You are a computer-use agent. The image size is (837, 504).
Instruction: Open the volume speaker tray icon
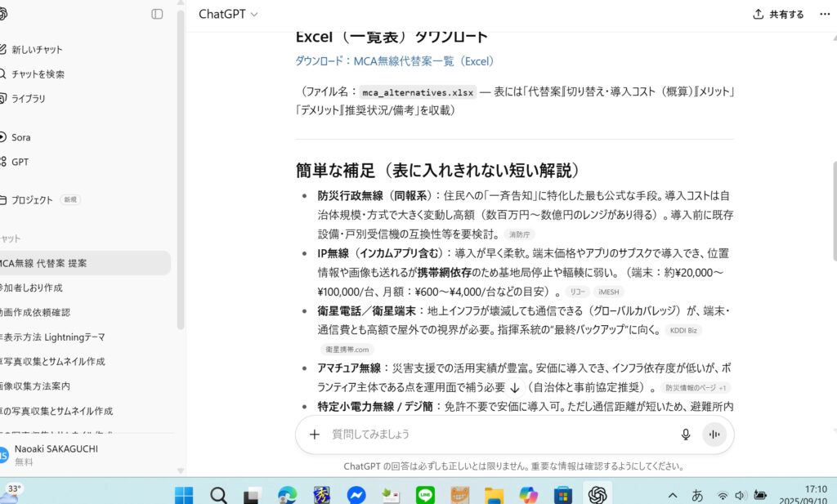[x=741, y=496]
